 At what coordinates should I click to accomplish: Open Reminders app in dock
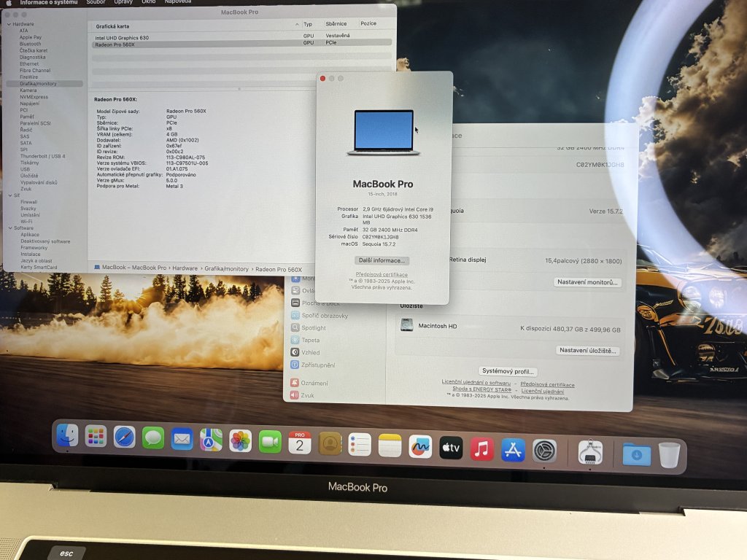(x=360, y=445)
